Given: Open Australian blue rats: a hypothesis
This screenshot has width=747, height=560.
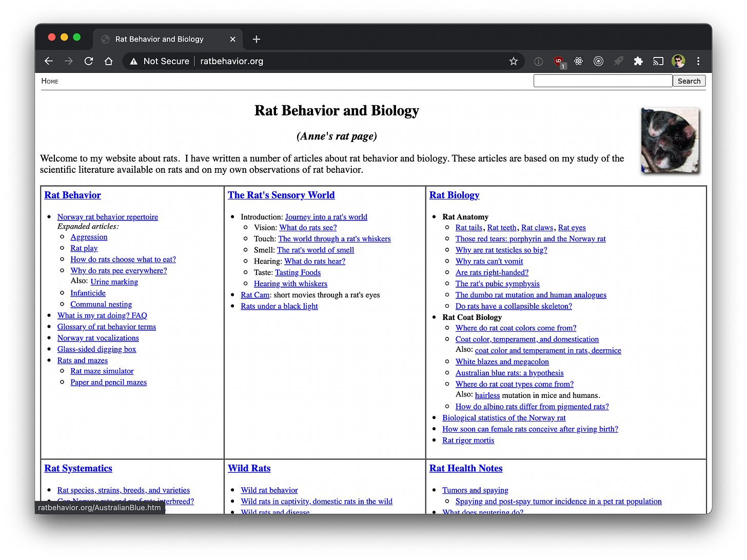Looking at the screenshot, I should pyautogui.click(x=509, y=373).
